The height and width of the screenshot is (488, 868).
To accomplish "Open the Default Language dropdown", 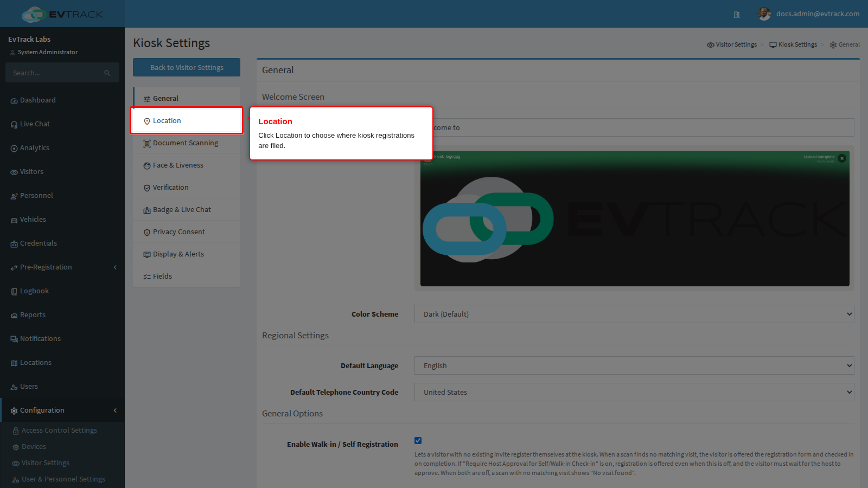I will (634, 365).
